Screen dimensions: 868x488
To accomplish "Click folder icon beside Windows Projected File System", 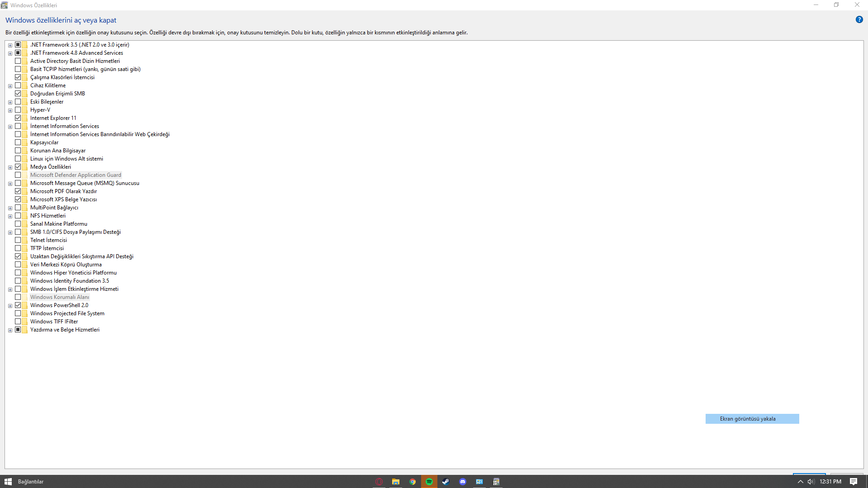I will click(x=24, y=313).
